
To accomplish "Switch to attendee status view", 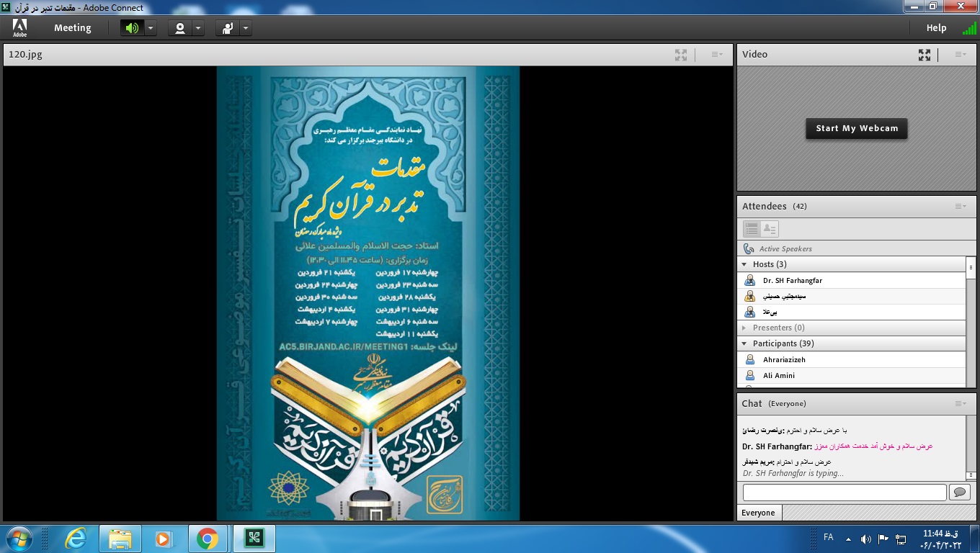I will click(x=770, y=229).
